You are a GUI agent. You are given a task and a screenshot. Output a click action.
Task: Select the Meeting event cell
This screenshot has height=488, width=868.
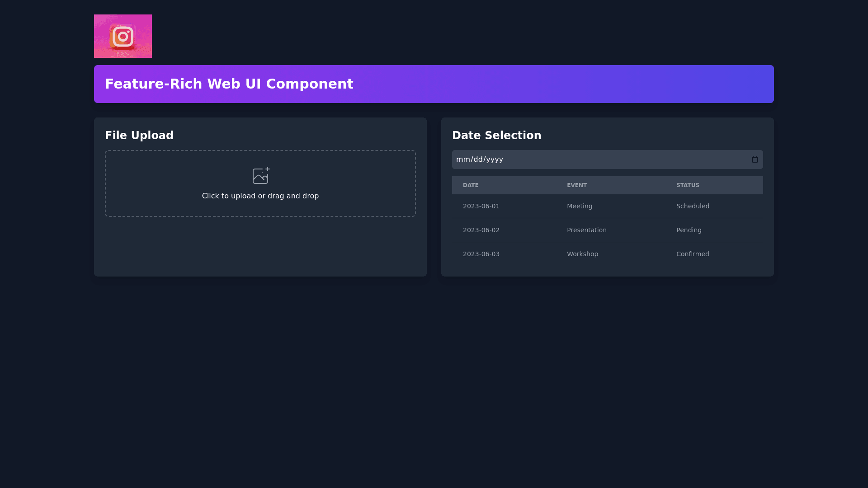[580, 206]
